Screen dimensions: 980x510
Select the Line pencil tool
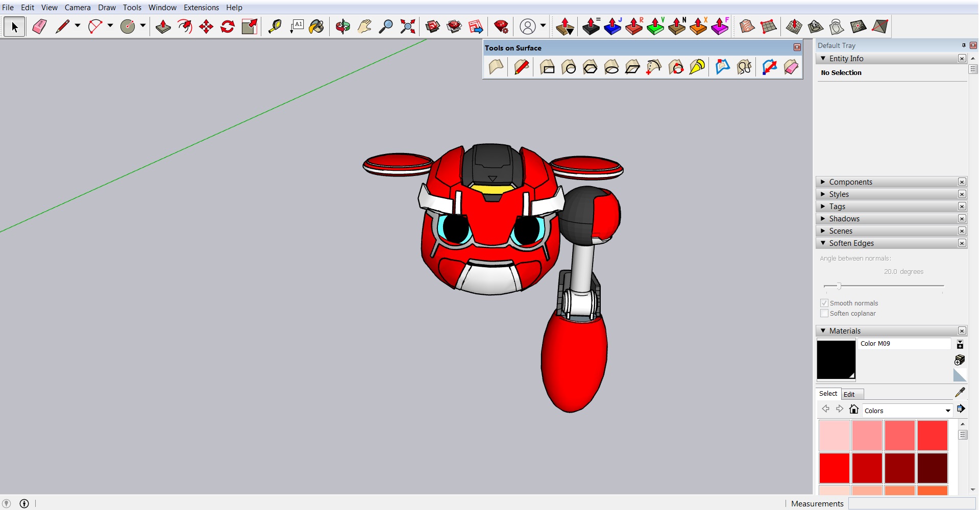(63, 27)
